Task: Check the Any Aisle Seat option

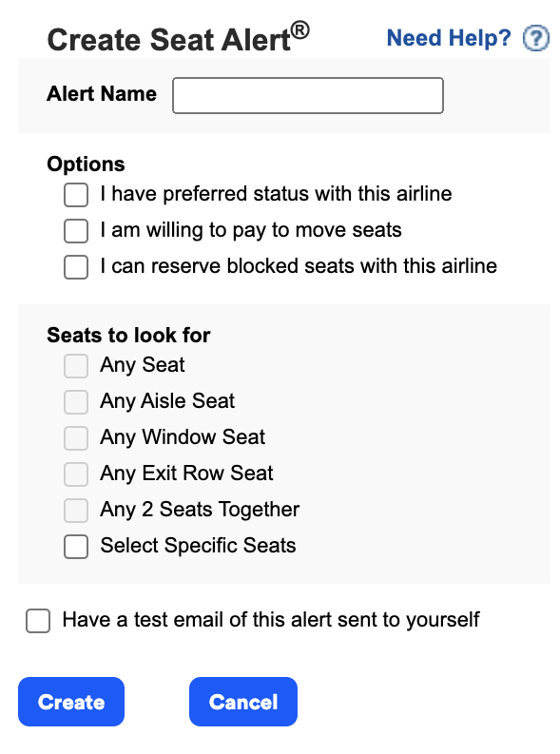Action: (76, 402)
